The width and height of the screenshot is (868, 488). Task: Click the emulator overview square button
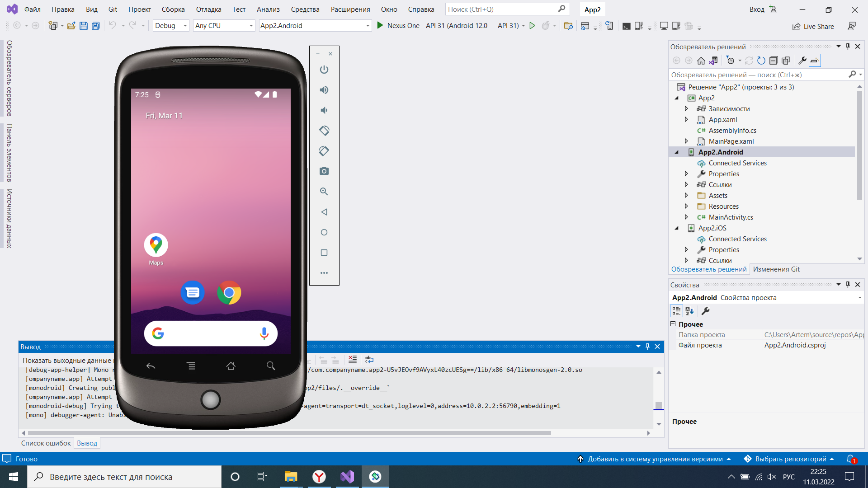[324, 253]
